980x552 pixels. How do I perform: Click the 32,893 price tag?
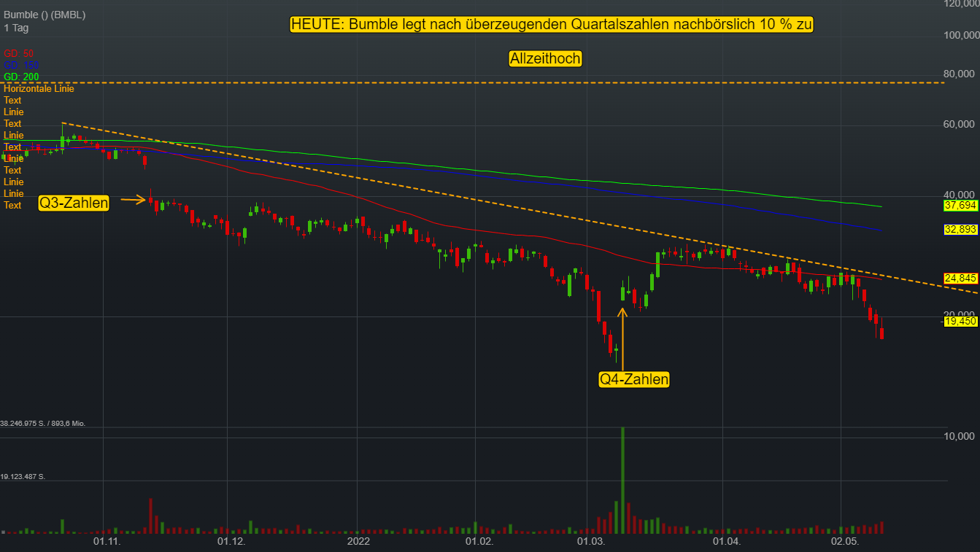click(960, 229)
